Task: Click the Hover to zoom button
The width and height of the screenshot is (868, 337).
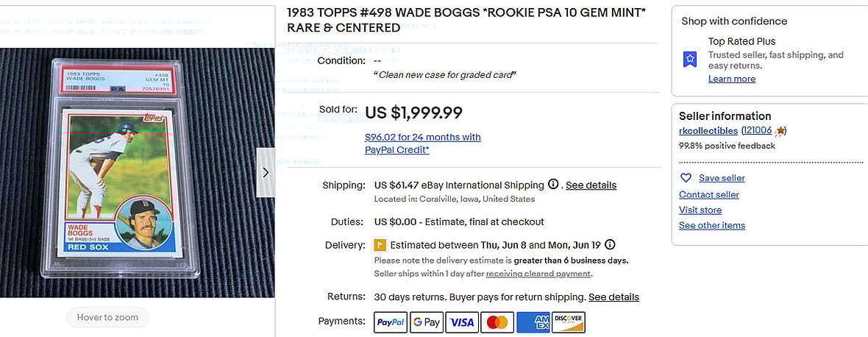Action: pos(107,317)
